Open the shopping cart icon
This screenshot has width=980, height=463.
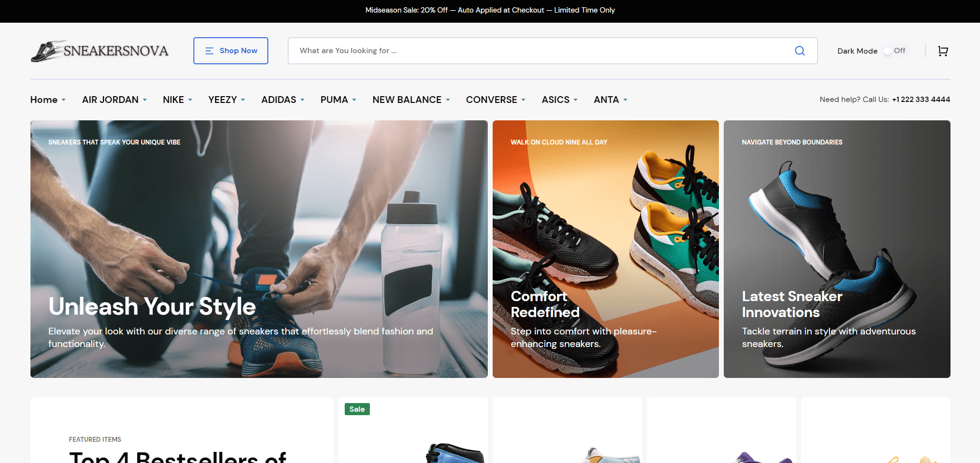click(943, 51)
